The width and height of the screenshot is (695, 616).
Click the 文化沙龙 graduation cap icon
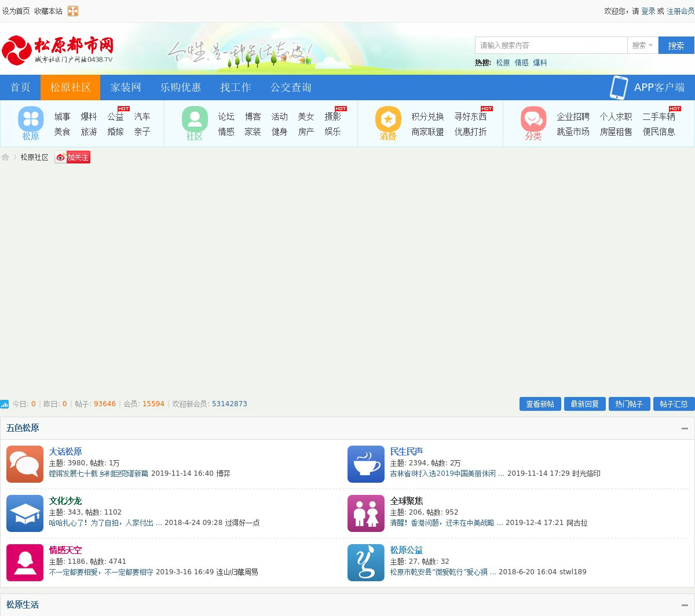coord(25,513)
